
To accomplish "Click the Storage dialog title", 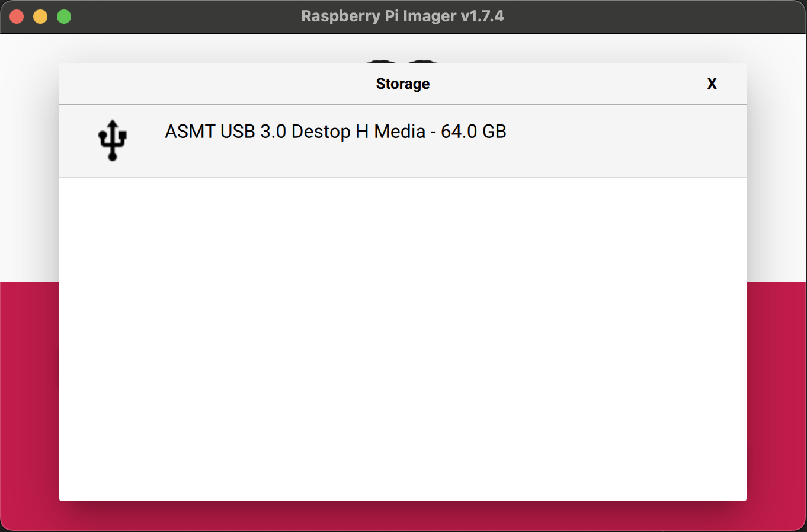I will [403, 84].
